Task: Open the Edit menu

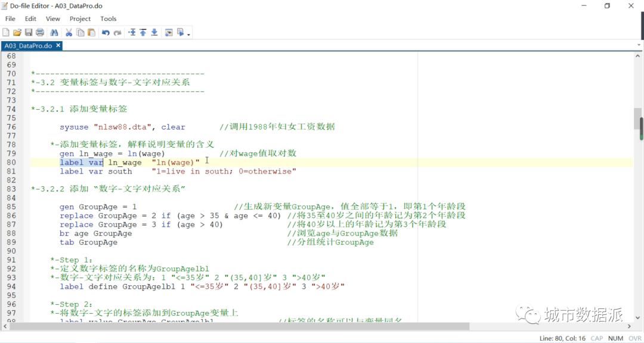Action: 30,18
